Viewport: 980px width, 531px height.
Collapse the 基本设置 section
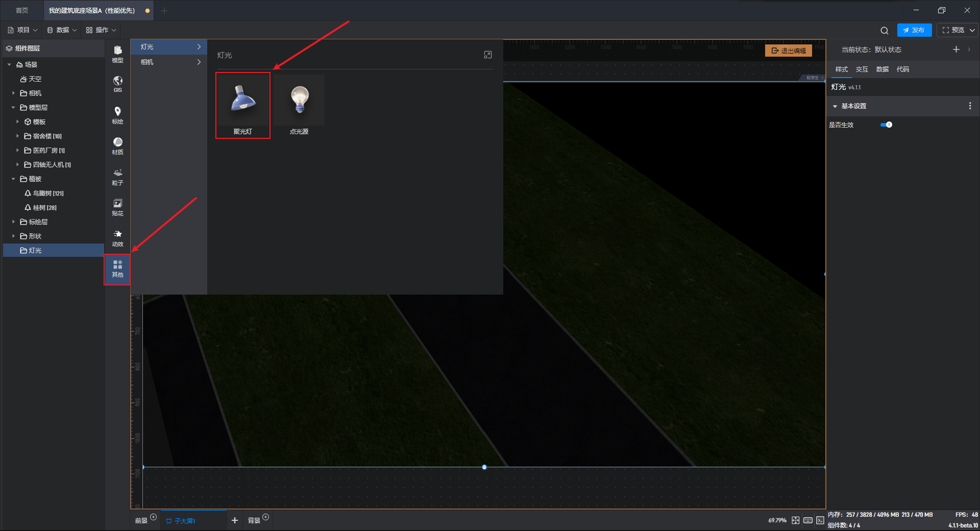click(x=835, y=106)
